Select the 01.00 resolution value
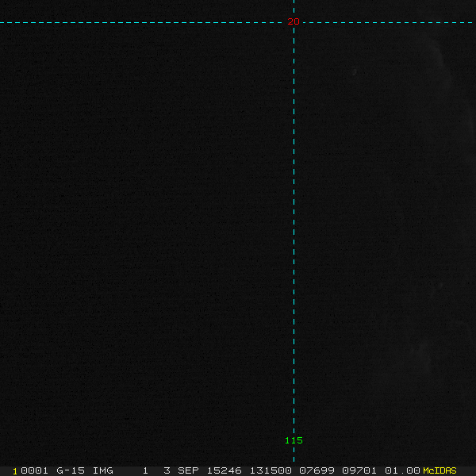The image size is (476, 476). click(x=402, y=470)
